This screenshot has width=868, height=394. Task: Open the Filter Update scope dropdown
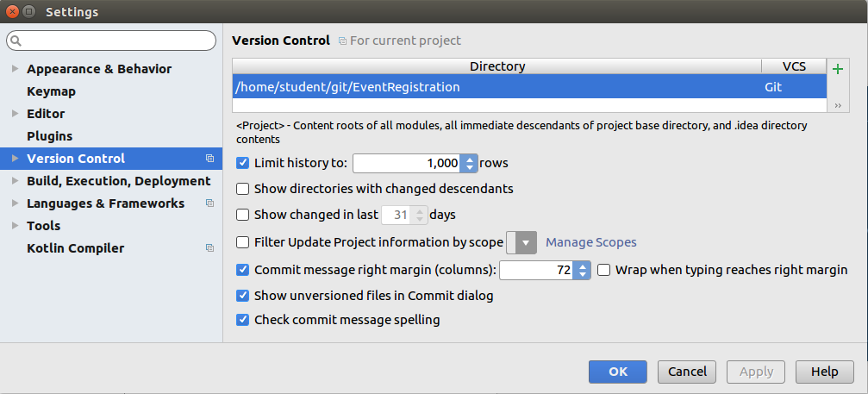click(522, 242)
